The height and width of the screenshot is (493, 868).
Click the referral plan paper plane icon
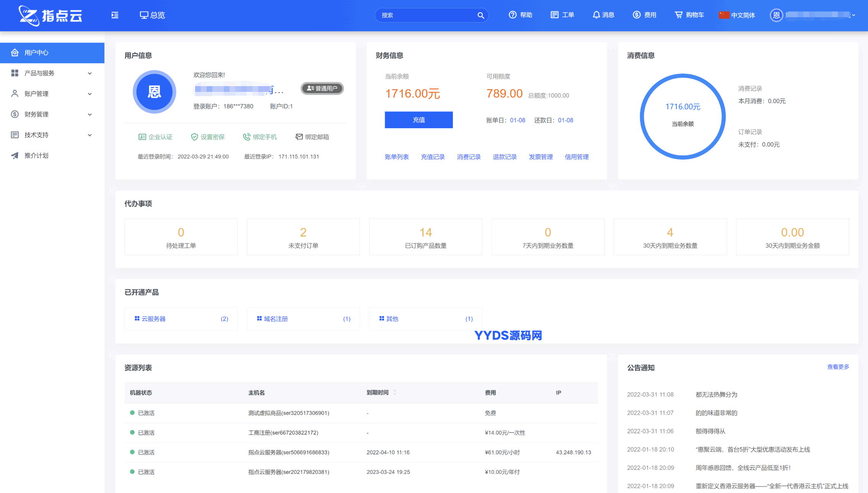click(x=15, y=155)
